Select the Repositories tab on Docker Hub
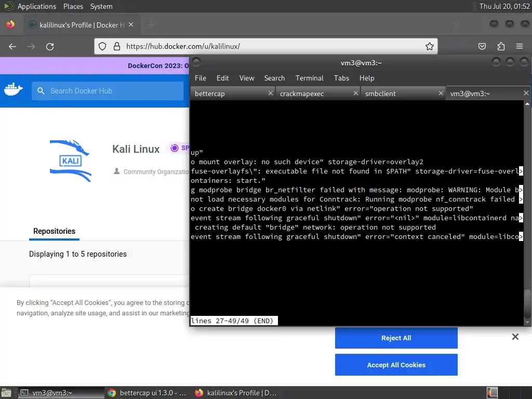 click(54, 231)
